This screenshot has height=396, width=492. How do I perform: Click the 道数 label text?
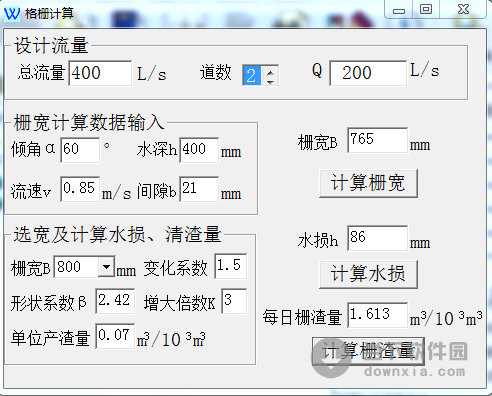216,73
